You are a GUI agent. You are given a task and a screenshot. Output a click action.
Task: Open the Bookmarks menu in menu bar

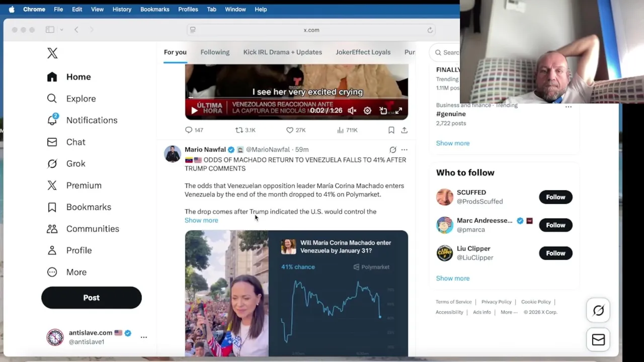click(154, 9)
